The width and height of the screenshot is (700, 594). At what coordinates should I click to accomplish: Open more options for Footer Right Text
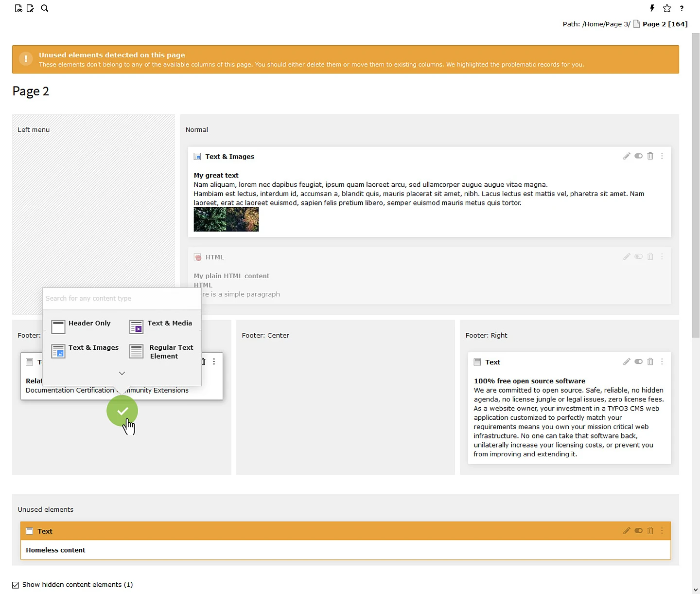(662, 362)
